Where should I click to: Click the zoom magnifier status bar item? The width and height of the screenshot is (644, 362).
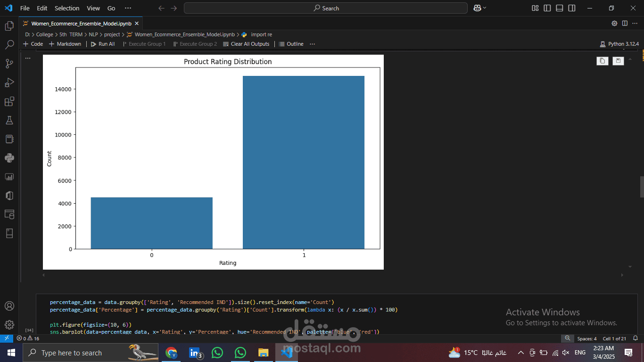tap(568, 338)
